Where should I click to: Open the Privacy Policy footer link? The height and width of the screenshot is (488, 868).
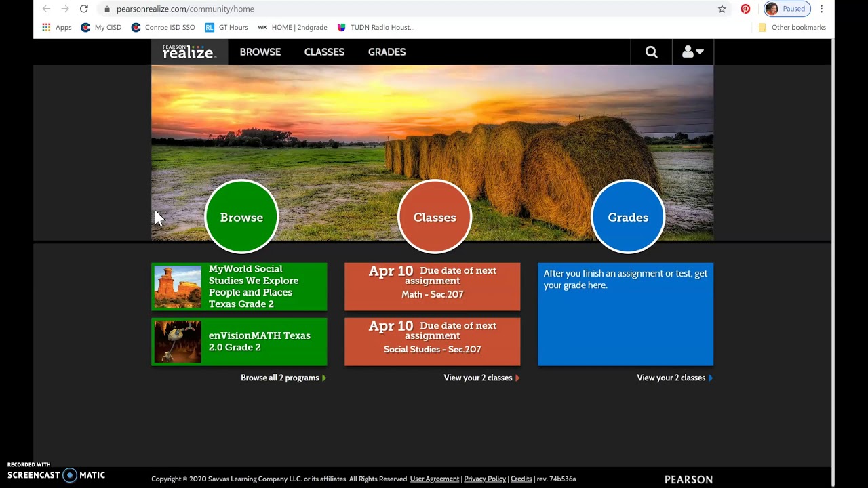(x=485, y=479)
